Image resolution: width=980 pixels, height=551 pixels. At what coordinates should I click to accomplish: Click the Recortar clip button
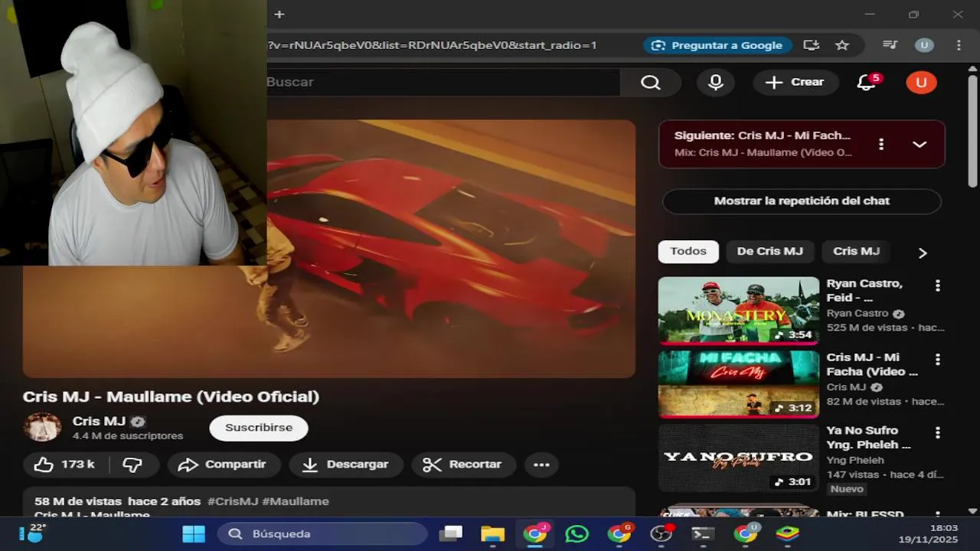[x=462, y=465]
